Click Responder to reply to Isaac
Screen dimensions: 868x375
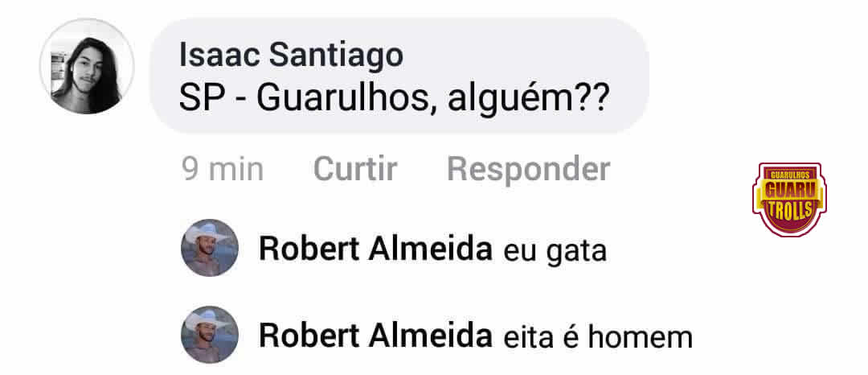529,169
